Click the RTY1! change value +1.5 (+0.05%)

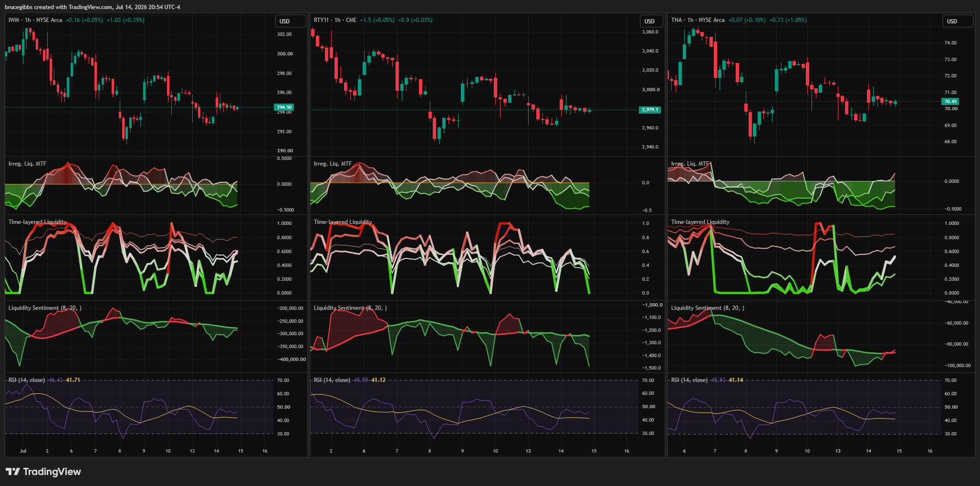click(377, 20)
